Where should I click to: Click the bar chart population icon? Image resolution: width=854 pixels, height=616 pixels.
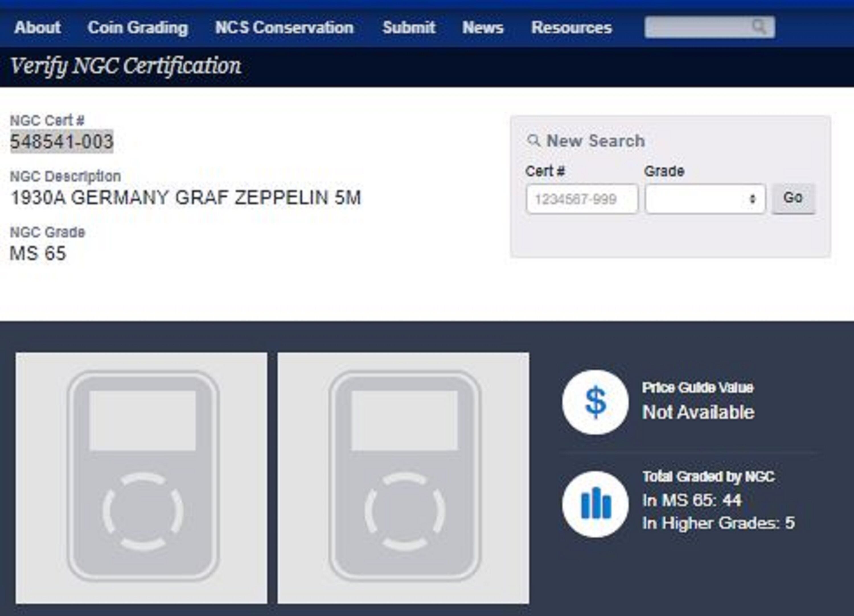[x=595, y=504]
